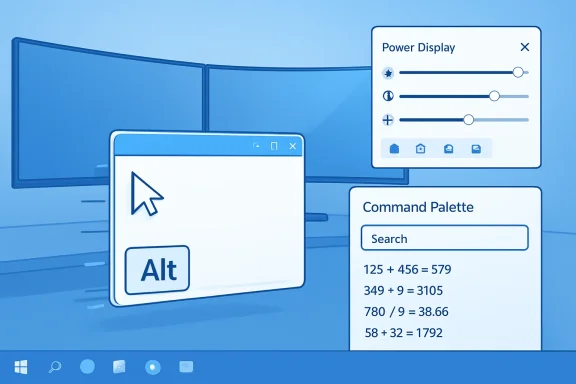576x384 pixels.
Task: Select the result 349 + 9 = 3105
Action: [x=403, y=291]
